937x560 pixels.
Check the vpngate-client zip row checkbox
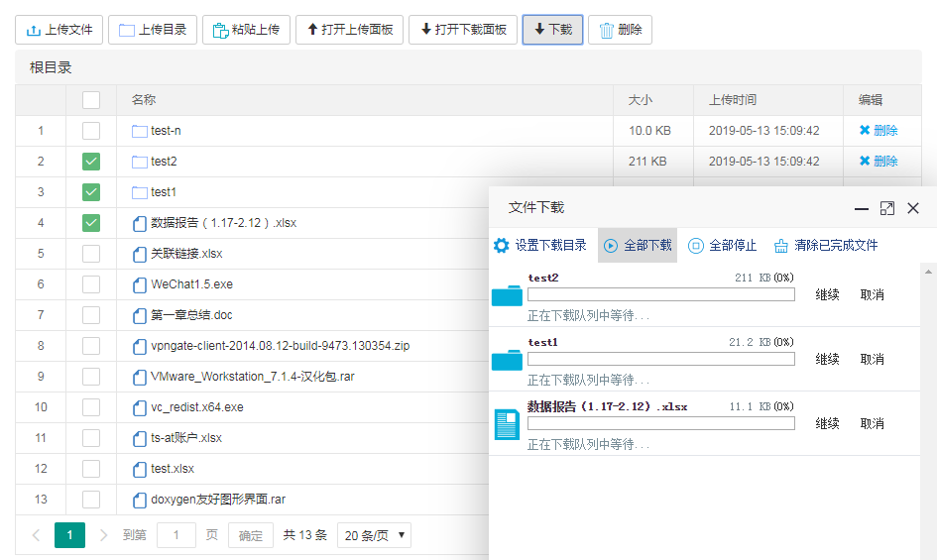(x=91, y=346)
